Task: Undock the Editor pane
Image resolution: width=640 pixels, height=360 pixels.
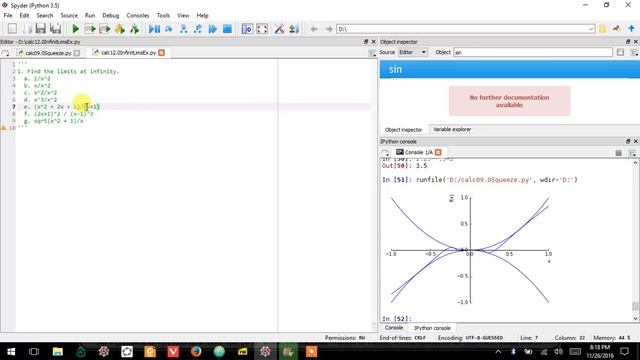Action: coord(366,42)
